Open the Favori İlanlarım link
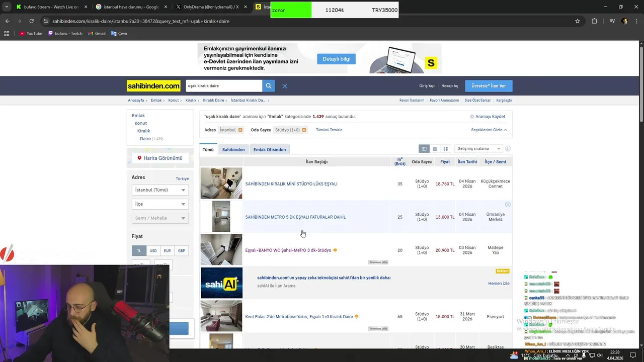The height and width of the screenshot is (362, 644). point(412,101)
